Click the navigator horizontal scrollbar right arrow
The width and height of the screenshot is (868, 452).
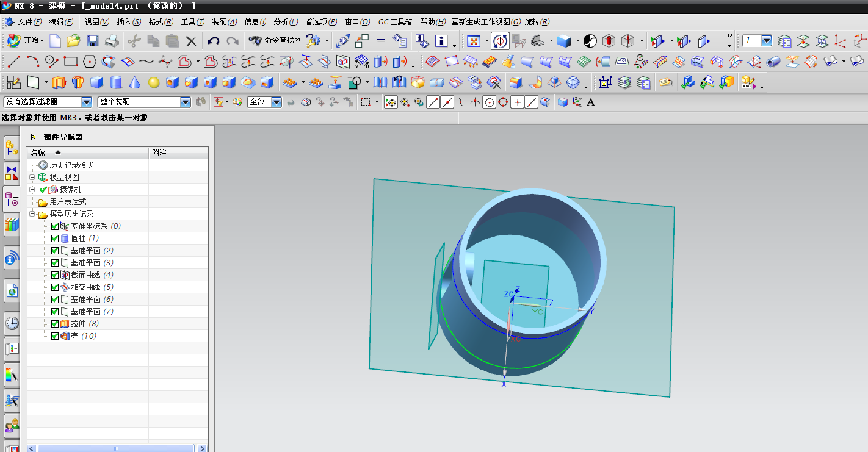202,449
